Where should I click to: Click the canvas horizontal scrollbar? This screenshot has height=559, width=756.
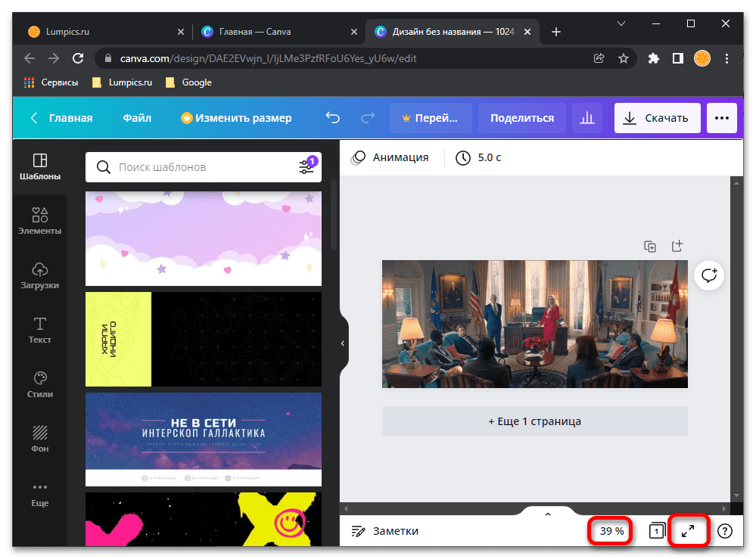535,508
